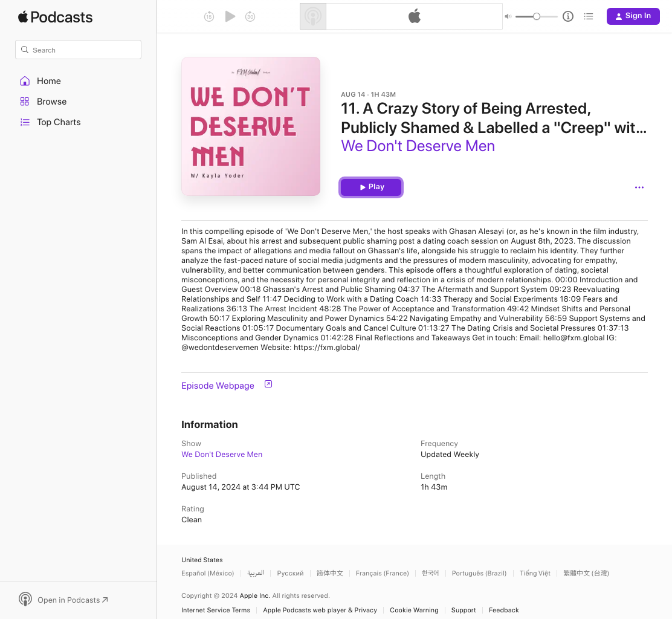The width and height of the screenshot is (672, 619).
Task: Open the purple We Don't Deserve Men title link
Action: click(418, 146)
